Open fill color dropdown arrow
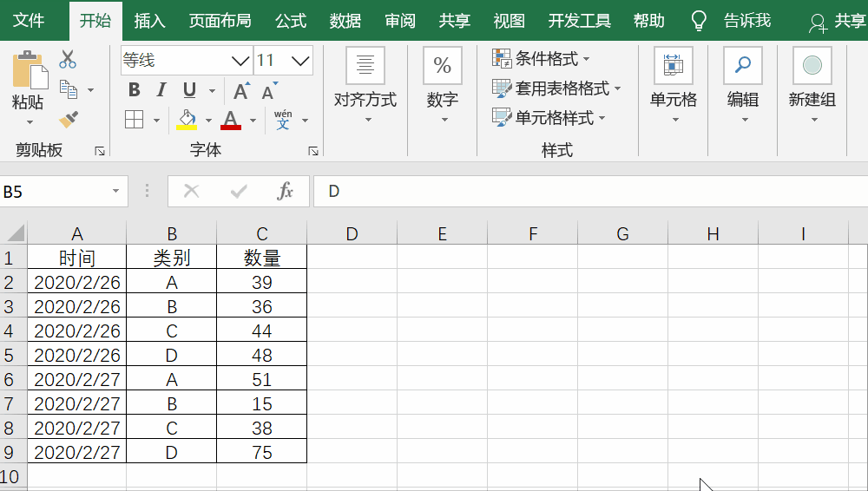 (208, 120)
